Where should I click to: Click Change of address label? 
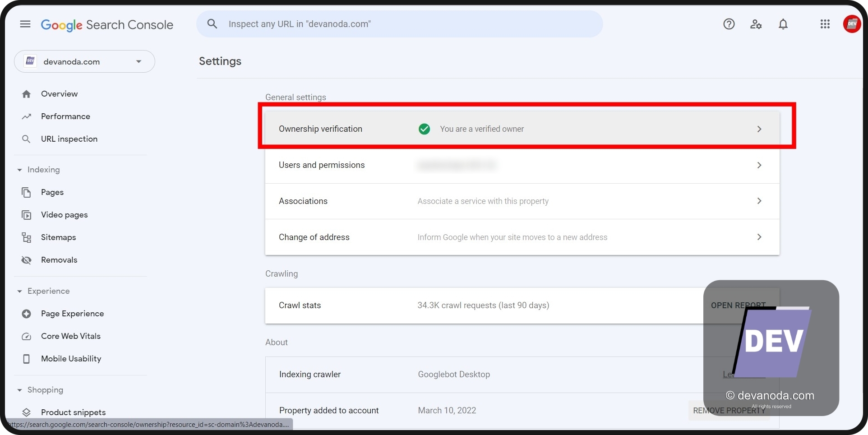pos(314,237)
